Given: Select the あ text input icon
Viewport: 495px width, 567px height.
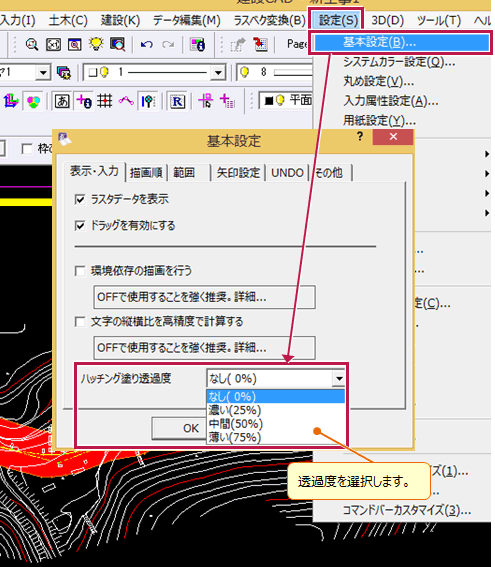Looking at the screenshot, I should [62, 101].
